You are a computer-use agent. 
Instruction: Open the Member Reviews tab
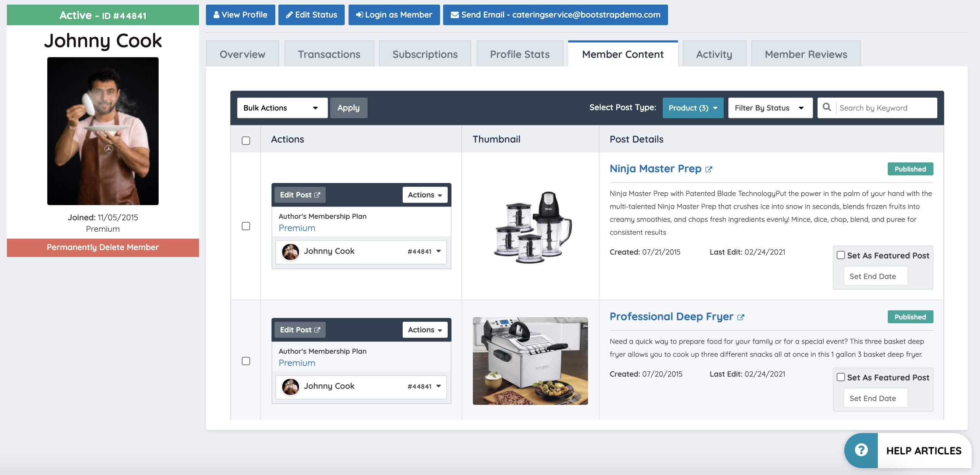click(806, 54)
